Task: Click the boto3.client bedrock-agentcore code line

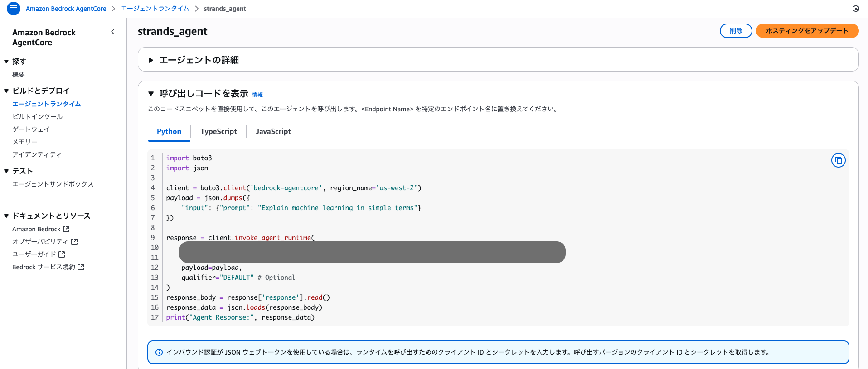Action: point(294,188)
